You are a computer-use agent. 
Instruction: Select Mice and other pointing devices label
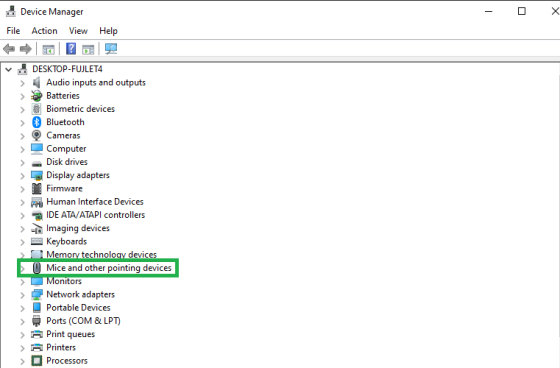(x=109, y=268)
